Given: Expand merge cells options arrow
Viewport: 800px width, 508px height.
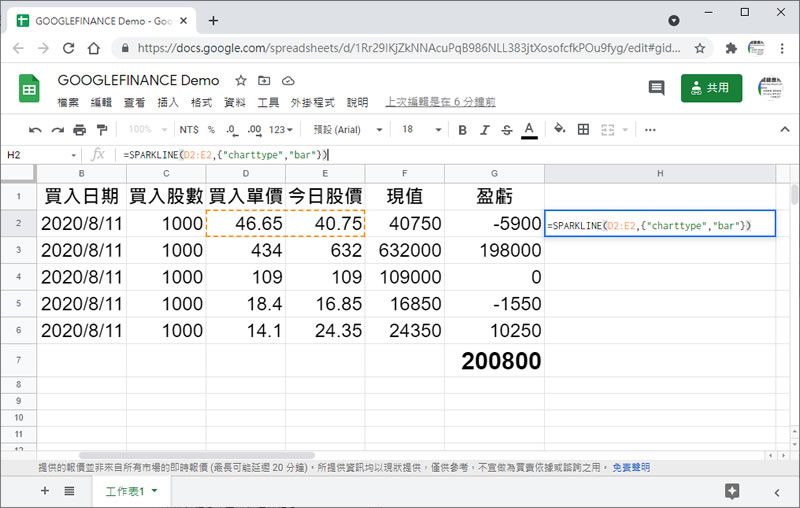Looking at the screenshot, I should (x=625, y=130).
